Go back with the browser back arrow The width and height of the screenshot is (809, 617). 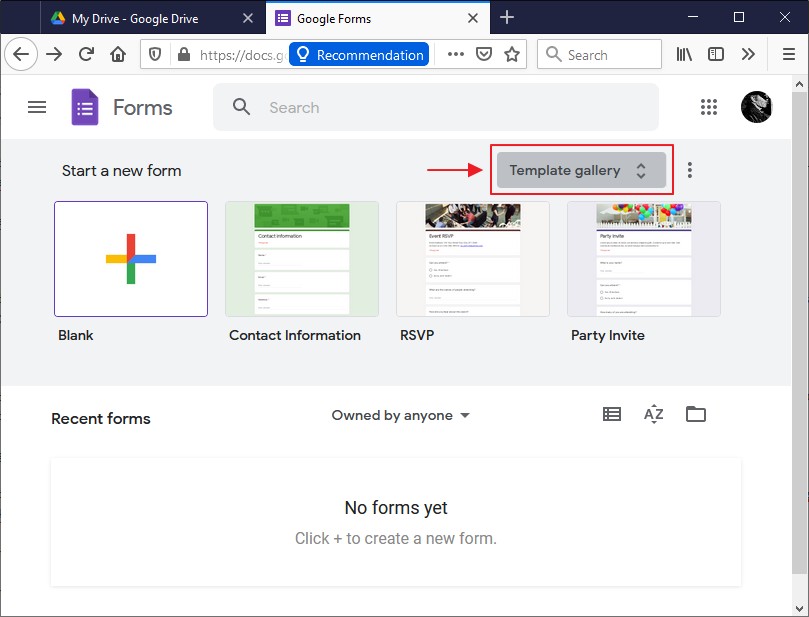pos(21,54)
